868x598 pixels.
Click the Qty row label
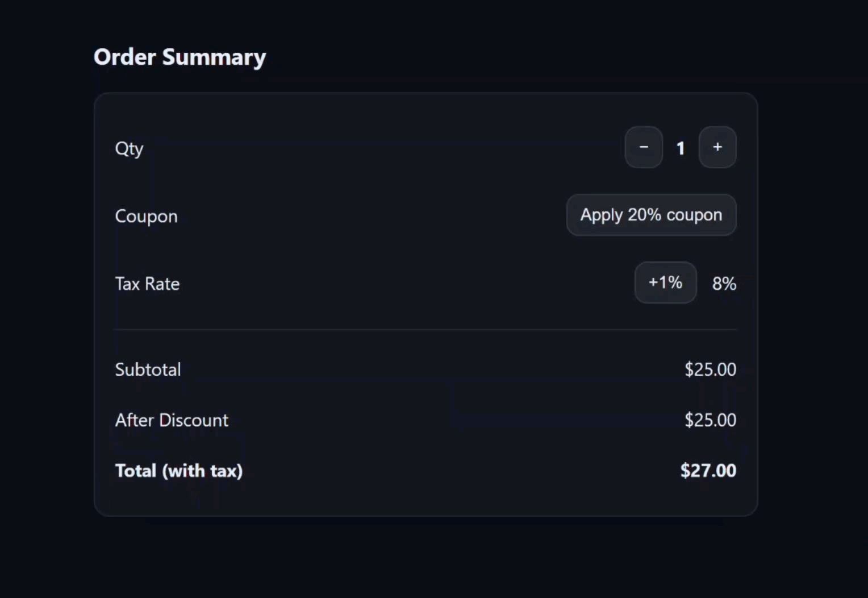[129, 148]
